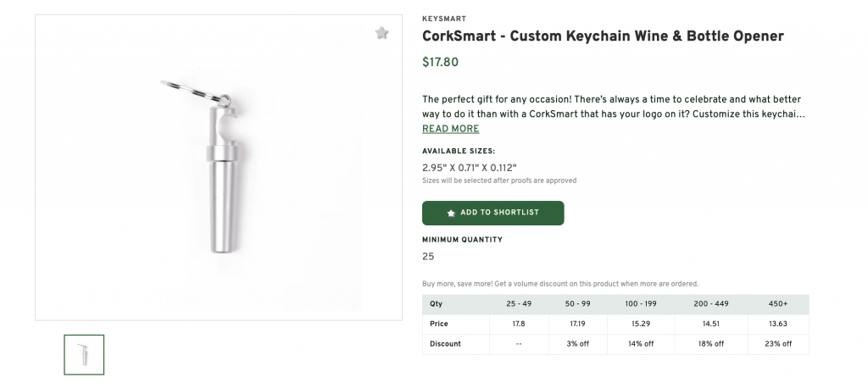Click the $17.80 price text

tap(440, 62)
